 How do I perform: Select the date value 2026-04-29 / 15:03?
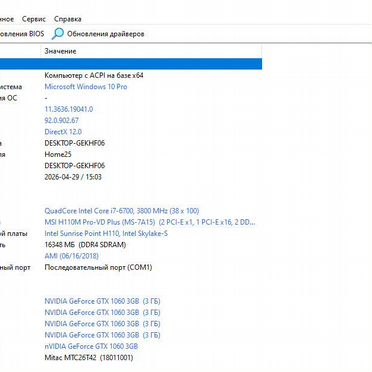73,177
